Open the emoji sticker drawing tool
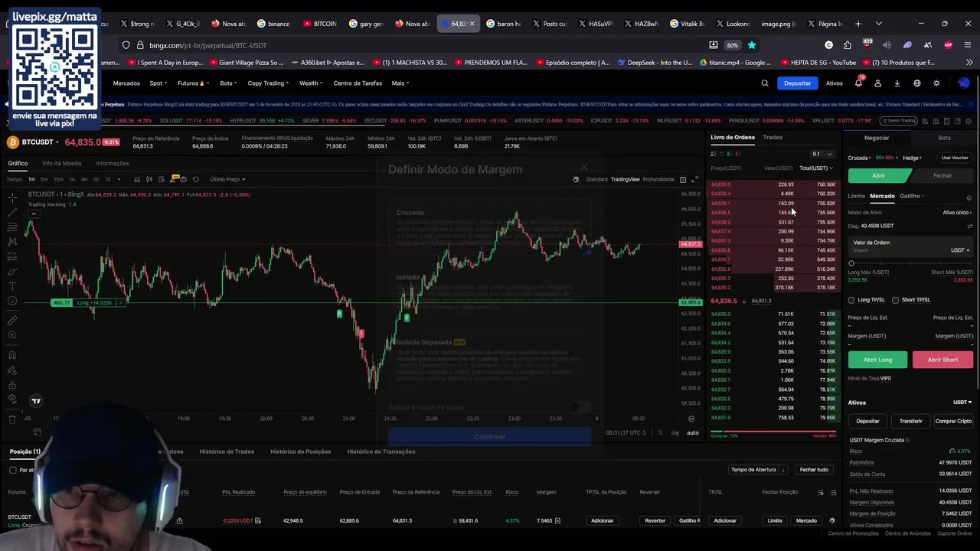The height and width of the screenshot is (551, 980). [12, 301]
